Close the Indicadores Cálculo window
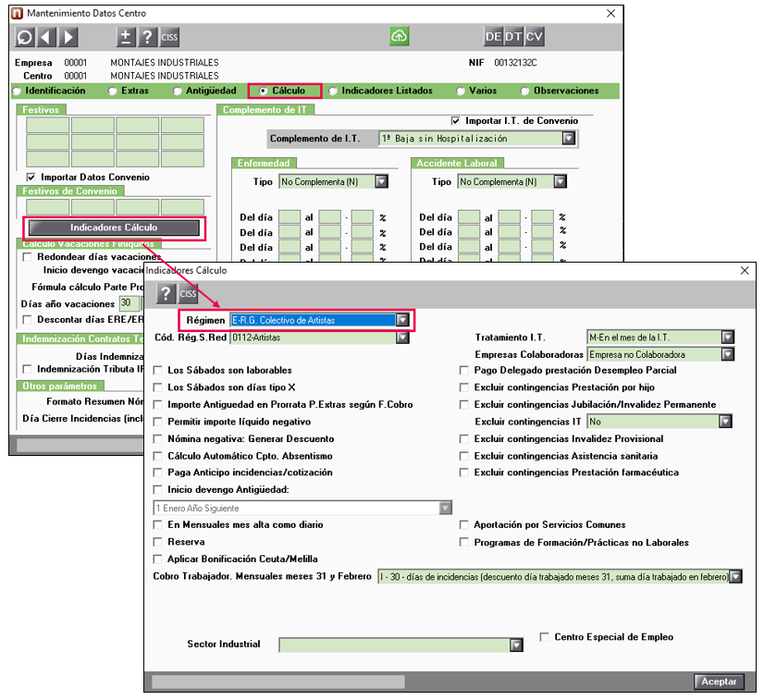The image size is (764, 700). click(x=745, y=270)
